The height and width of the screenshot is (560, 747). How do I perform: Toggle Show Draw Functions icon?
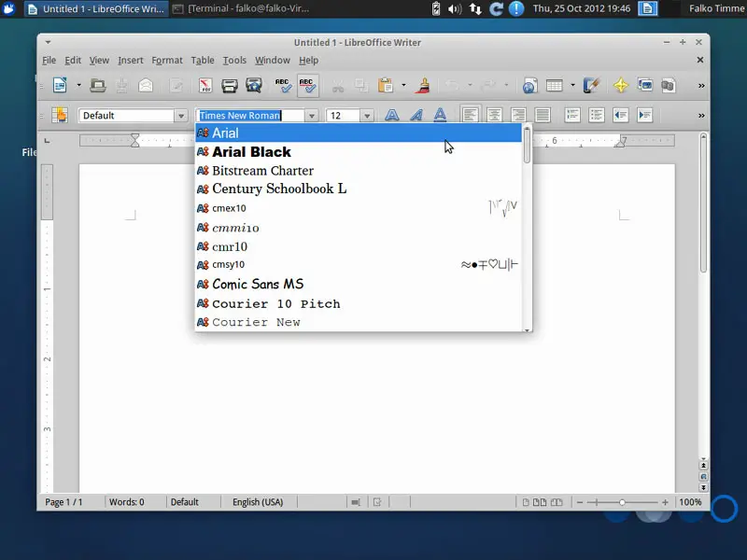(591, 86)
